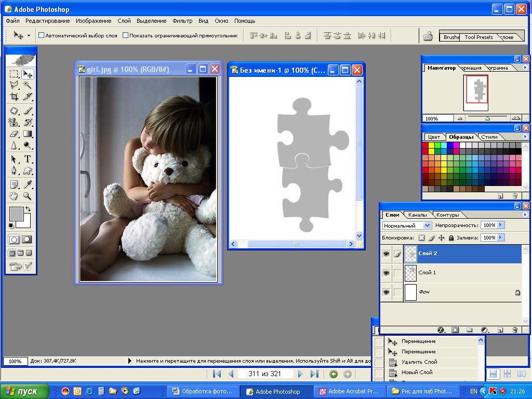Select the Gradient tool

(27, 134)
